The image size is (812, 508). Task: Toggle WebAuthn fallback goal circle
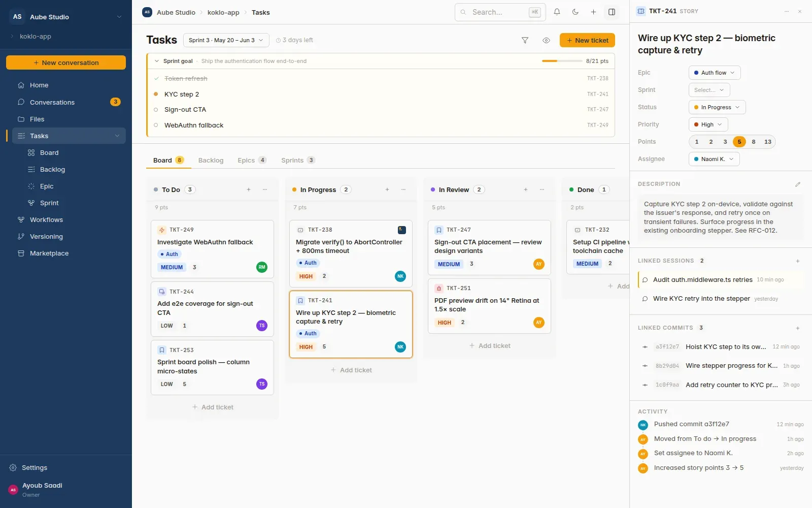156,125
